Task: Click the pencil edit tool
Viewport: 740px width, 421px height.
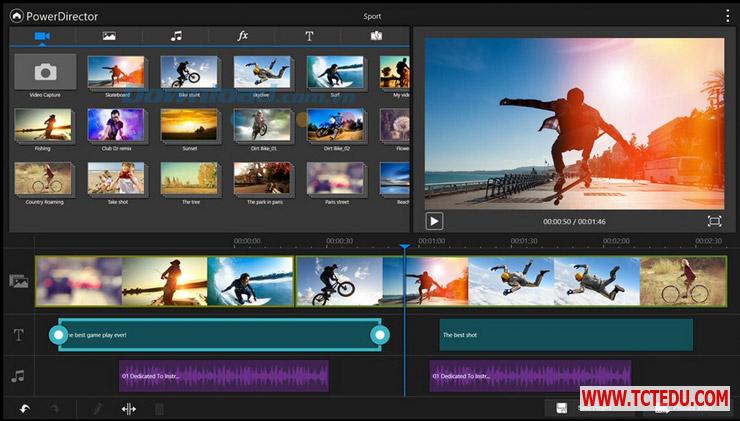Action: coord(98,409)
